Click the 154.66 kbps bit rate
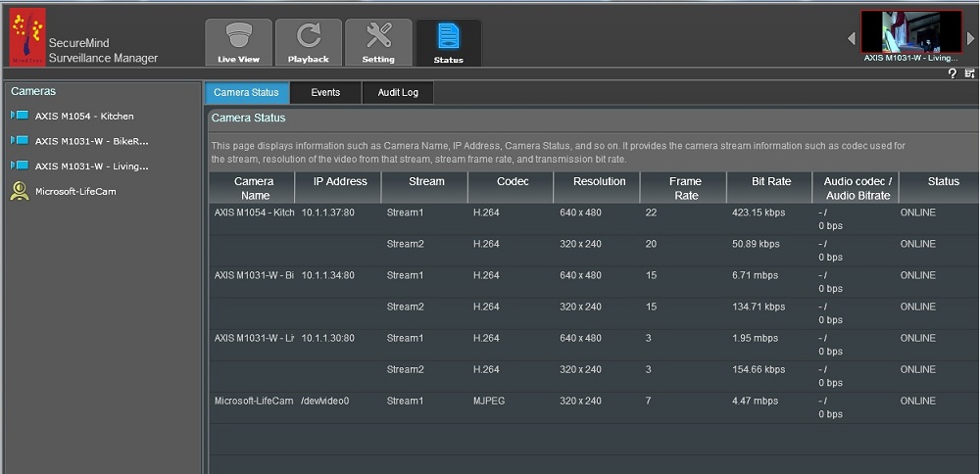Viewport: 980px width, 474px height. (759, 370)
